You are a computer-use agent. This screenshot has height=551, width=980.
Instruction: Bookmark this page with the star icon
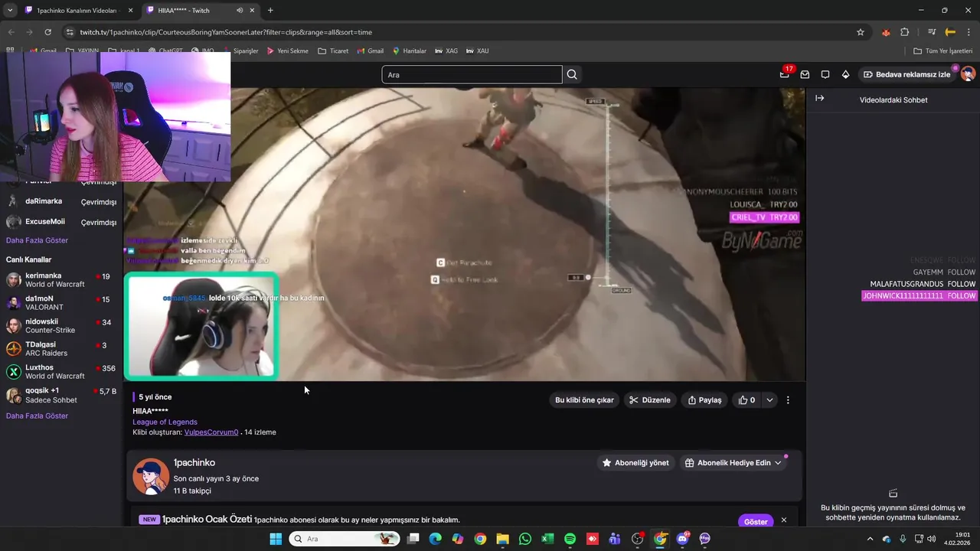coord(861,32)
